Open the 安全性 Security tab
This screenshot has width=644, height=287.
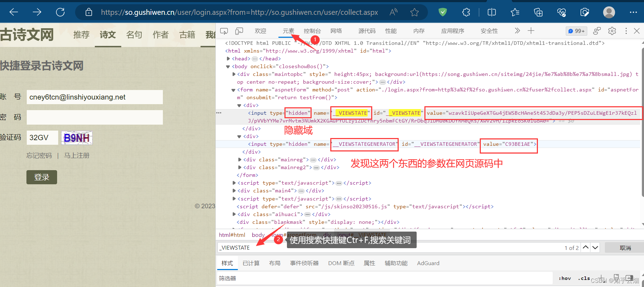[x=489, y=31]
